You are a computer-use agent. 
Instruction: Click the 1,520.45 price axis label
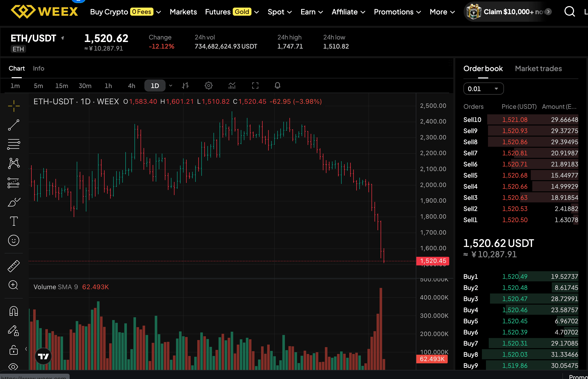pos(433,261)
